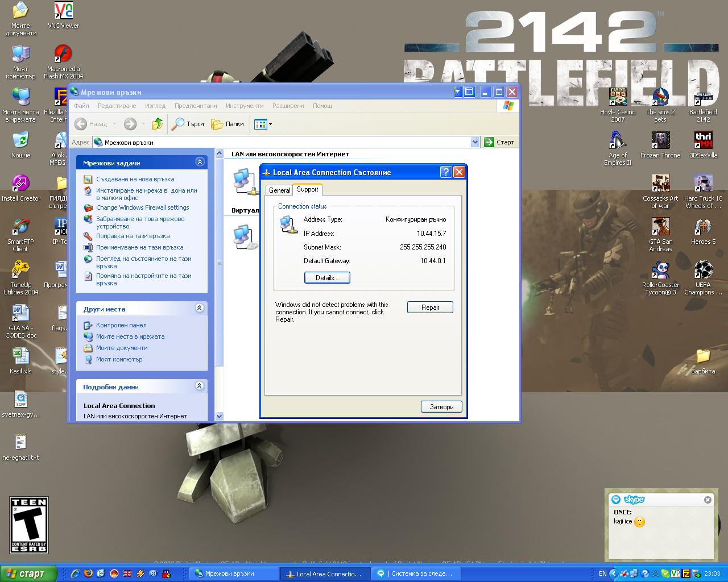Launch Heroes 5 desktop shortcut

pyautogui.click(x=703, y=231)
